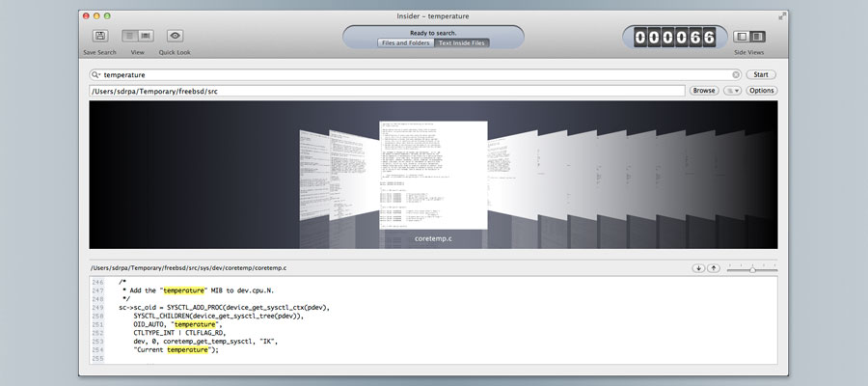Viewport: 868px width, 386px height.
Task: Select the Files and Folders tab
Action: pos(405,42)
